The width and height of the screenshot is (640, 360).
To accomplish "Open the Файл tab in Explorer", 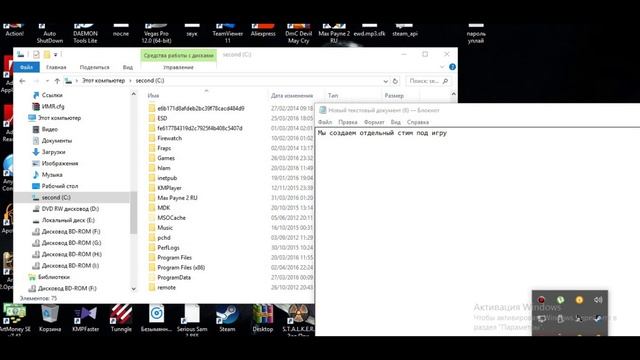I will click(x=27, y=67).
